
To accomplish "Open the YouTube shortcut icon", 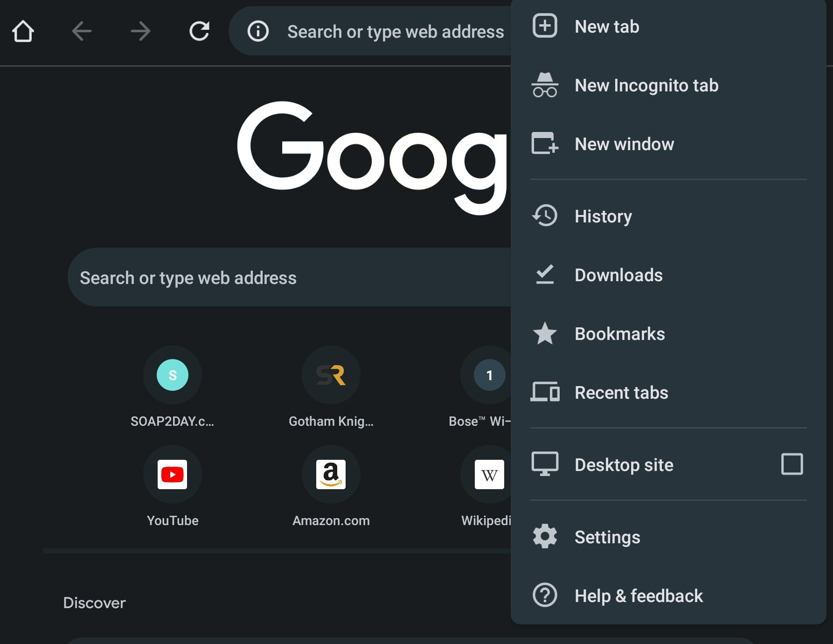I will click(x=173, y=474).
